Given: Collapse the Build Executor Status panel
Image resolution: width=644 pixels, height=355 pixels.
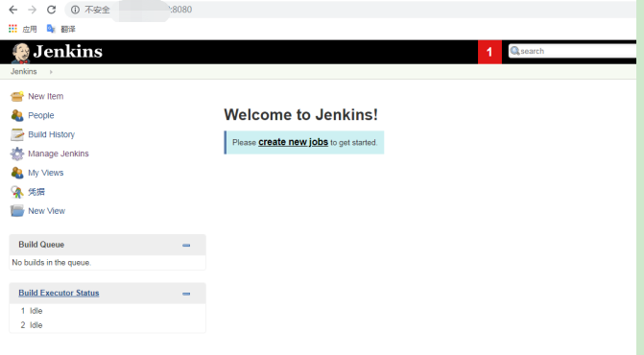Looking at the screenshot, I should coord(186,294).
